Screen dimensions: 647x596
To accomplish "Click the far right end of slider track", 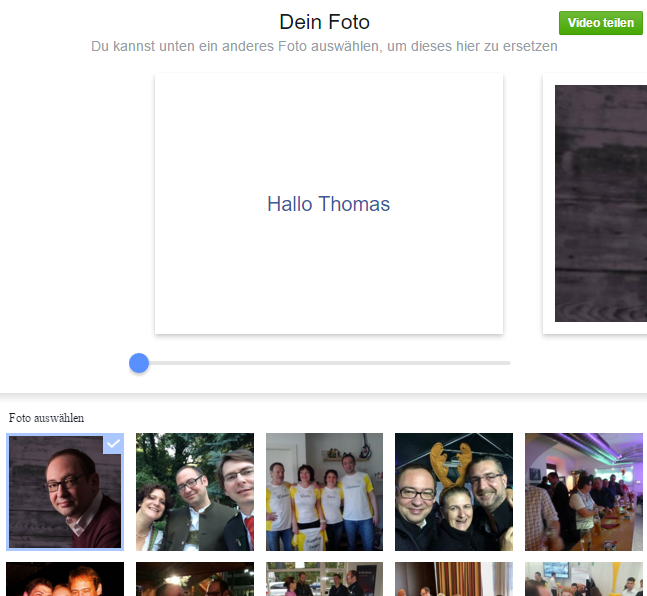I will pos(507,363).
